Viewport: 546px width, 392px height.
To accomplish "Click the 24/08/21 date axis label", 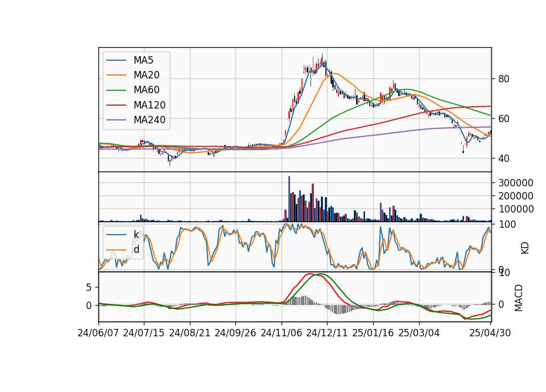I will 190,333.
